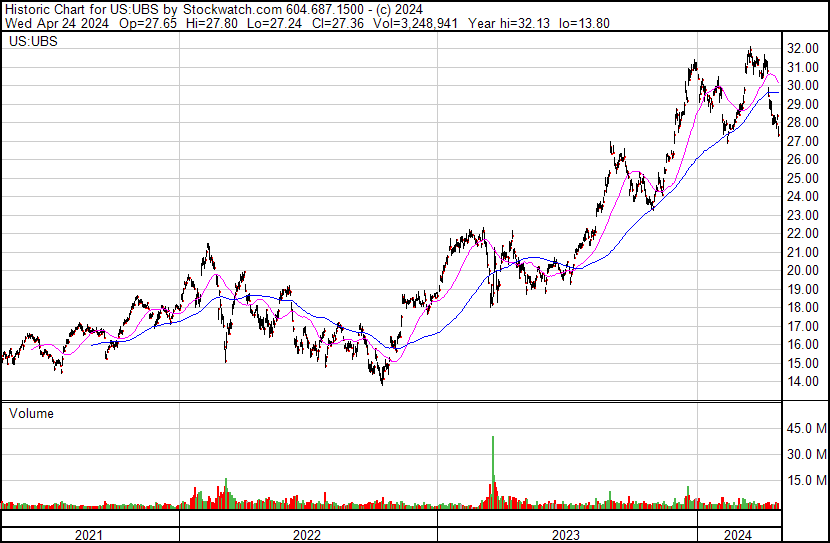Click the tallest green volume spike in 2023

tap(493, 460)
